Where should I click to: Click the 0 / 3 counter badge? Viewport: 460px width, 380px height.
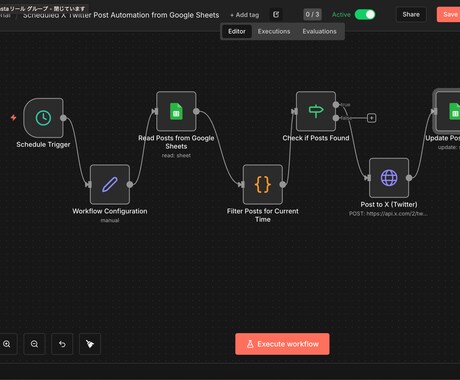tap(312, 14)
